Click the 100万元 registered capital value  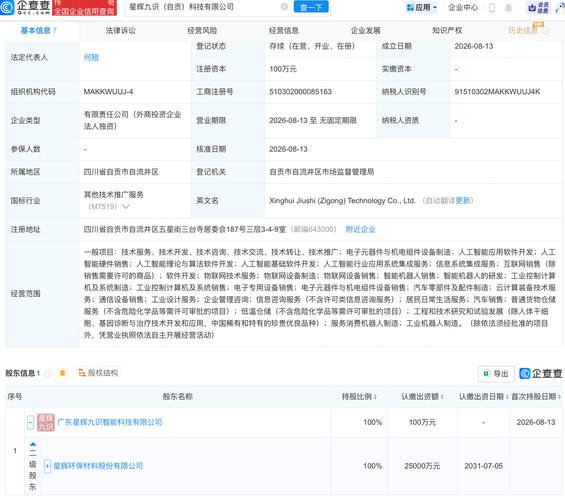tap(283, 69)
